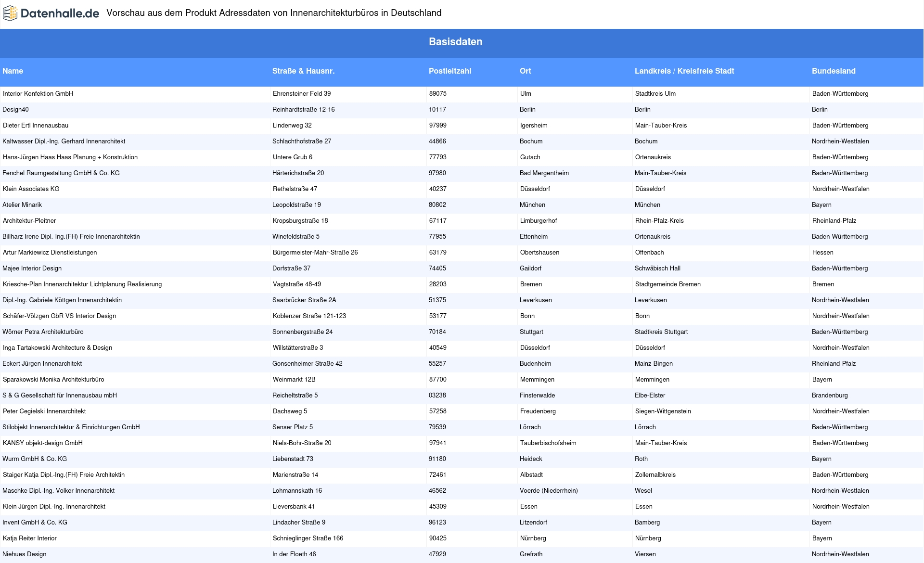Screen dimensions: 924x563
Task: Click the Straße & Hausnr. column header
Action: pos(303,71)
